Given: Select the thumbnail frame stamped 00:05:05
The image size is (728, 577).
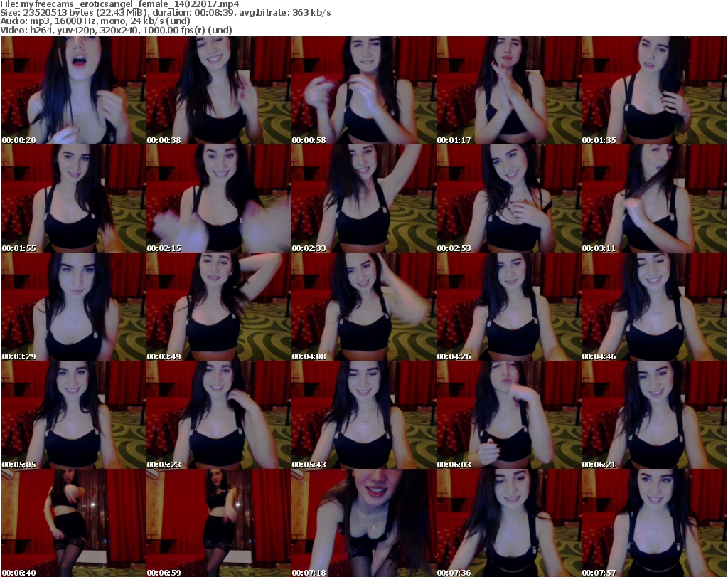Looking at the screenshot, I should point(74,415).
